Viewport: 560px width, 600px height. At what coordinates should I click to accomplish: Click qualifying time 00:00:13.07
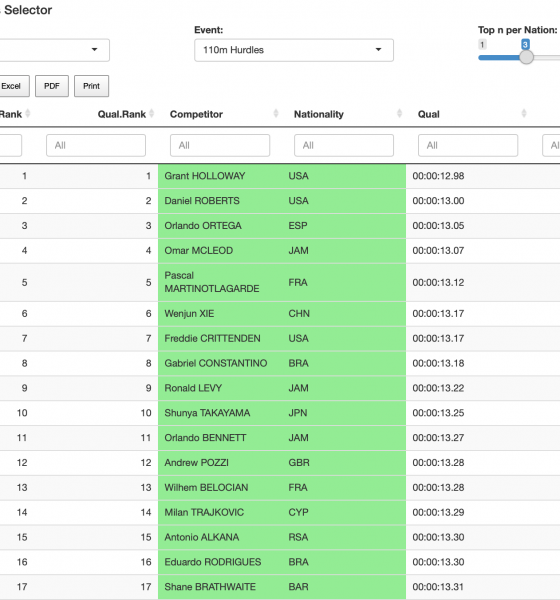coord(438,251)
